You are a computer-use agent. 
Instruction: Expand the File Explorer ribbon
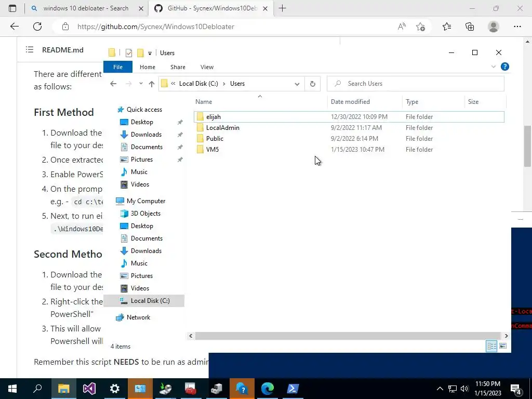click(x=494, y=67)
